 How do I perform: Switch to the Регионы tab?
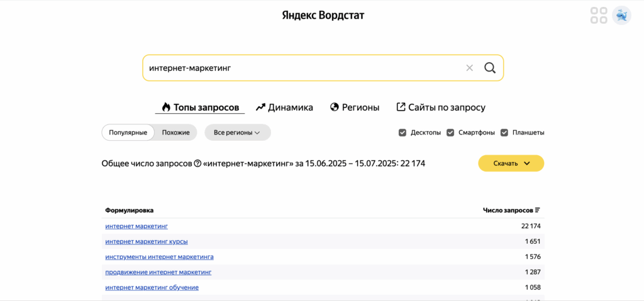355,107
